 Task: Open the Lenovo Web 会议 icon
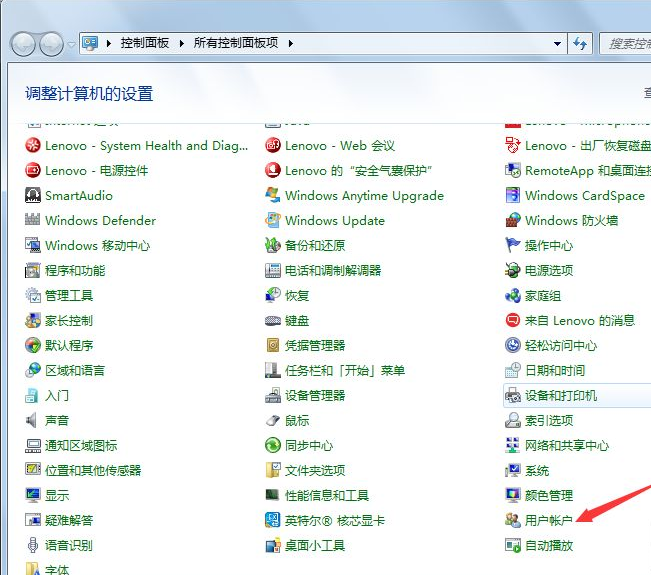[x=273, y=146]
